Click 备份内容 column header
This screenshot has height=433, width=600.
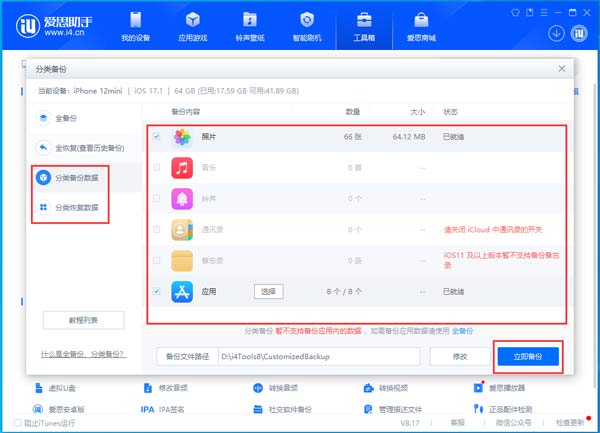[x=186, y=112]
